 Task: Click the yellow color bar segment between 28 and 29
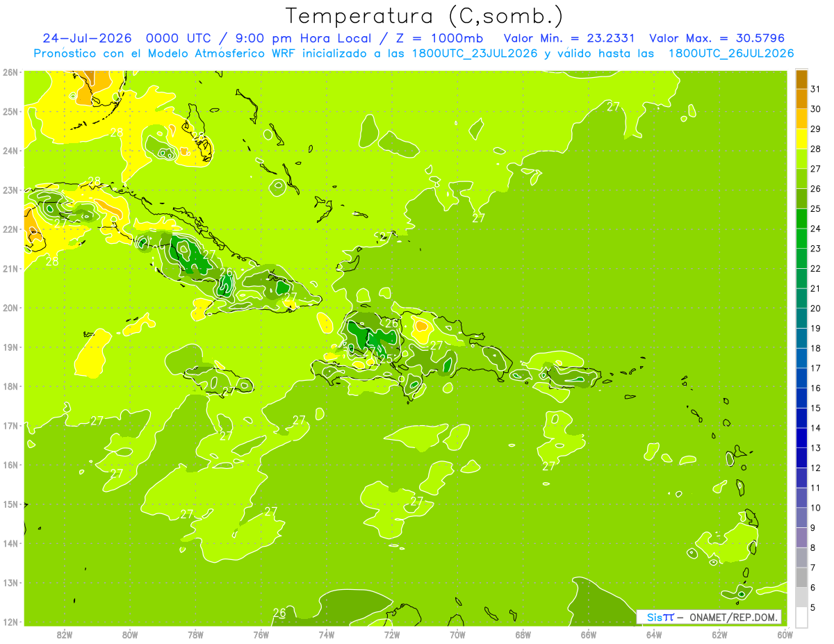tap(801, 139)
